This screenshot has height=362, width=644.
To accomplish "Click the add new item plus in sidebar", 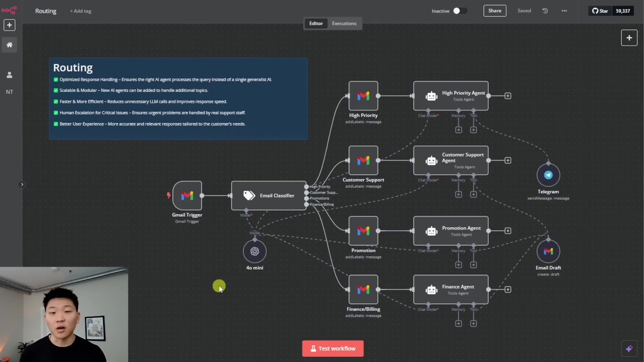I will pos(9,25).
